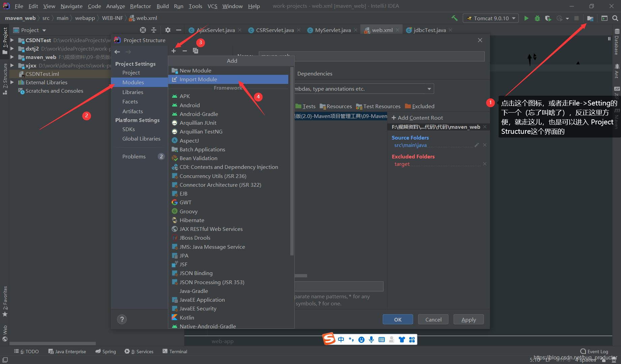Open the Web tool window on the left

point(5,333)
